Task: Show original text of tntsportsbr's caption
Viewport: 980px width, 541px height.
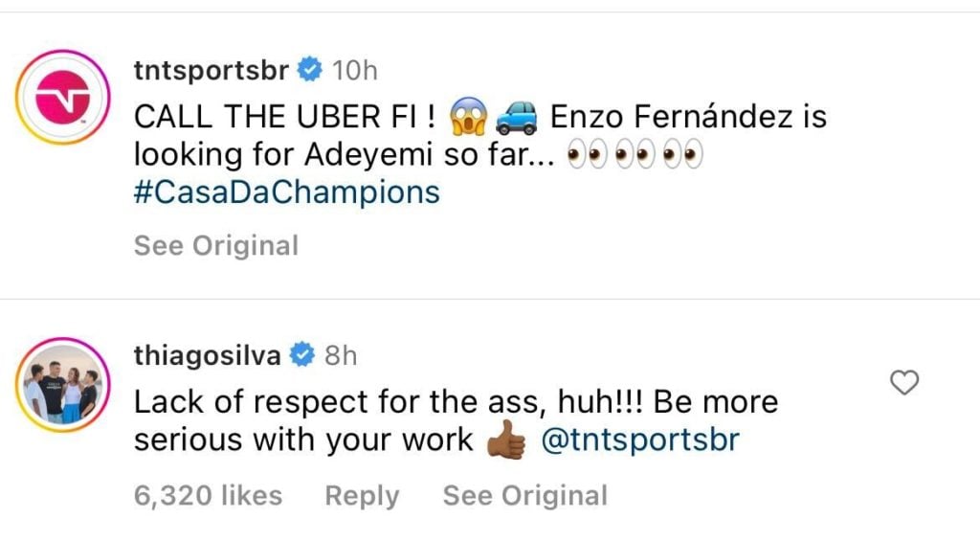Action: tap(216, 245)
